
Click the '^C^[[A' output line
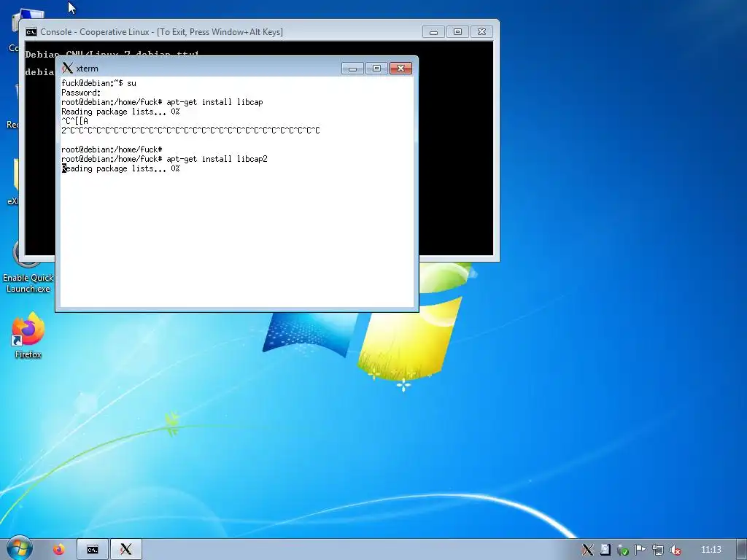point(75,121)
